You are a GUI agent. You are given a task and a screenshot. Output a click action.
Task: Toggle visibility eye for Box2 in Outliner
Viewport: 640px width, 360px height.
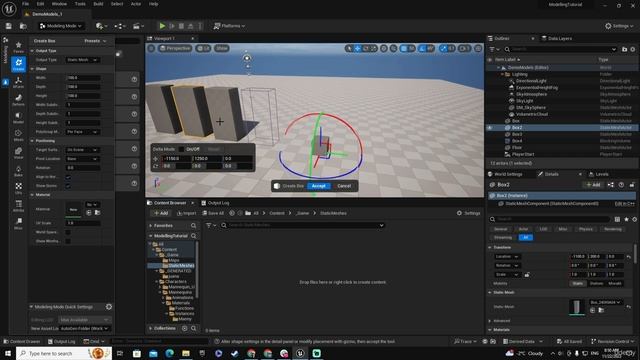point(490,128)
